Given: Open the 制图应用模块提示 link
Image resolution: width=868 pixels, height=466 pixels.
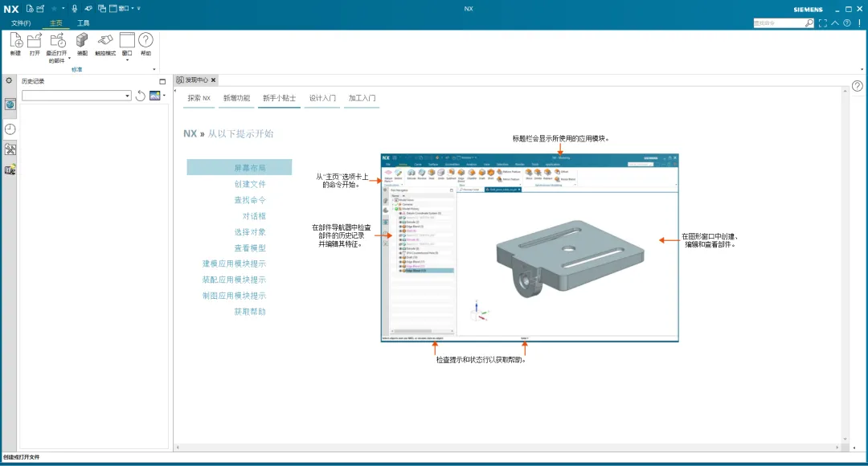Looking at the screenshot, I should pyautogui.click(x=234, y=296).
